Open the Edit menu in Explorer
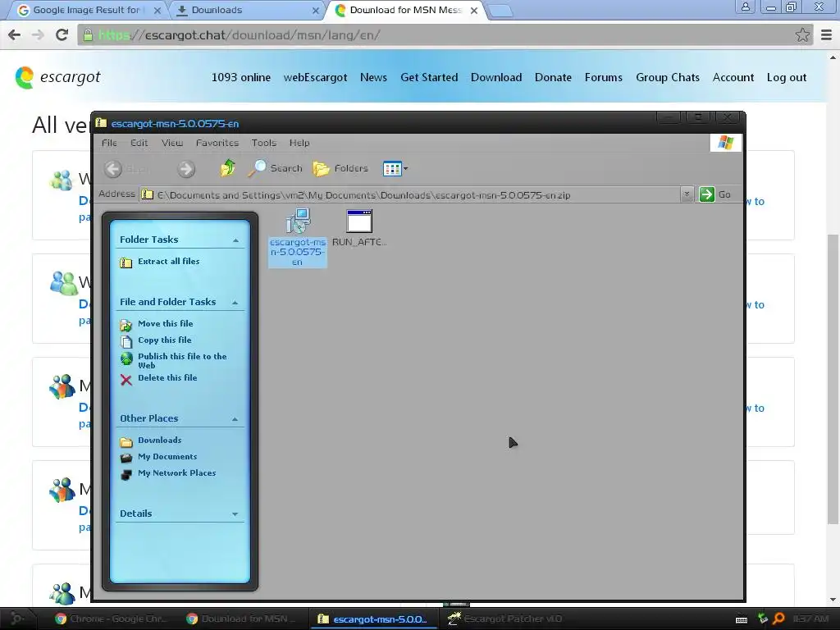The height and width of the screenshot is (630, 840). [139, 143]
